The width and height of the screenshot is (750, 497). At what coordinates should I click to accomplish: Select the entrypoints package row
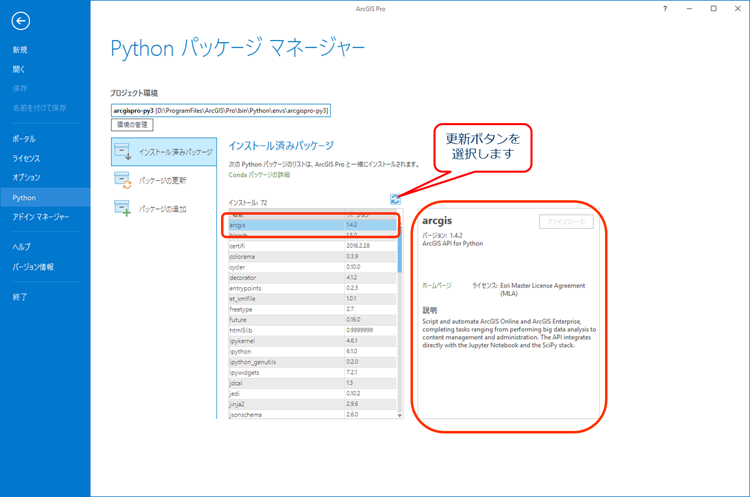pos(313,288)
